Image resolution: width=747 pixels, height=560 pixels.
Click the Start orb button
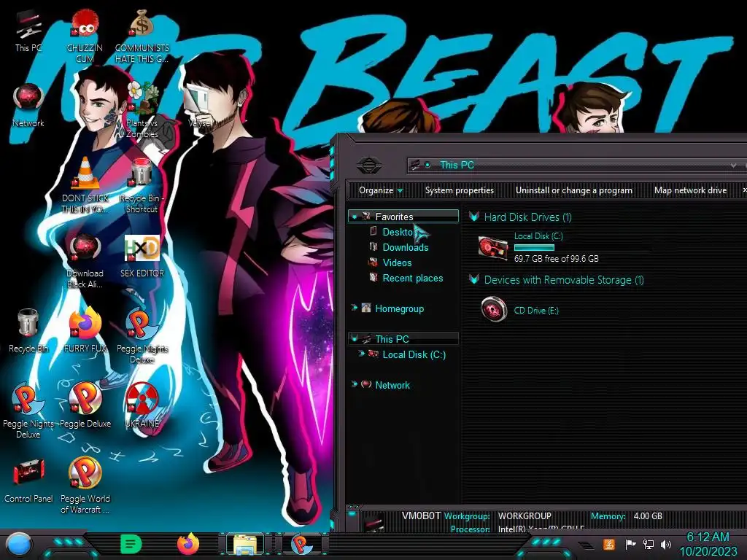(x=19, y=544)
